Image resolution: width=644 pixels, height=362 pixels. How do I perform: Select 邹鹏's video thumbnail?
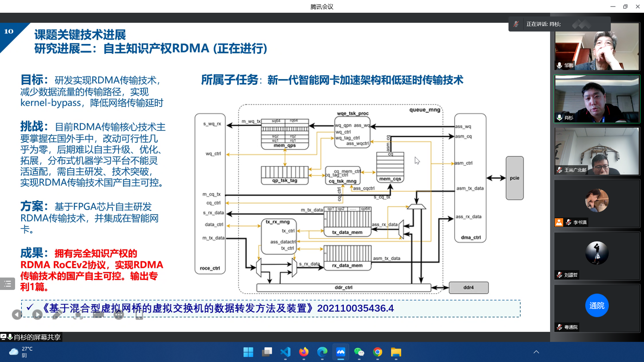point(597,47)
